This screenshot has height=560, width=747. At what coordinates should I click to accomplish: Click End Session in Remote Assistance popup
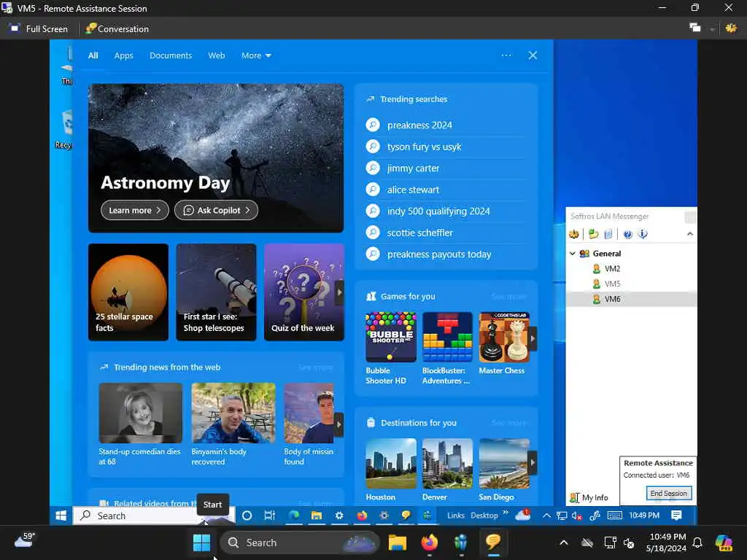(x=669, y=494)
